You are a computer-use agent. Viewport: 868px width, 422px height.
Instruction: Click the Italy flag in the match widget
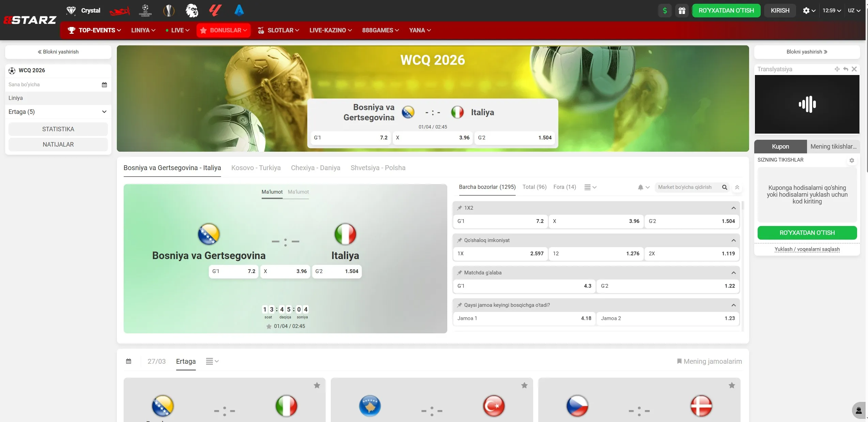click(x=345, y=234)
